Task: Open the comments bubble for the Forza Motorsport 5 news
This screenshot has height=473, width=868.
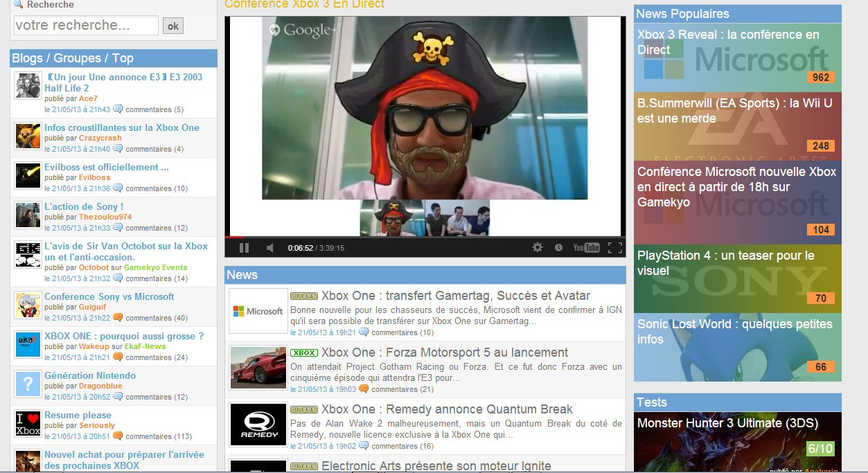Action: [364, 389]
